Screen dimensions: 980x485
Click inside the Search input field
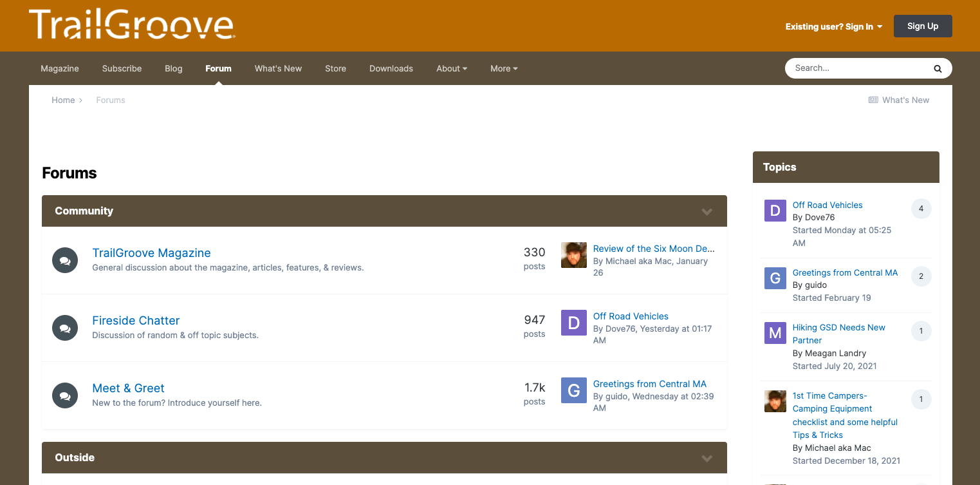coord(856,68)
